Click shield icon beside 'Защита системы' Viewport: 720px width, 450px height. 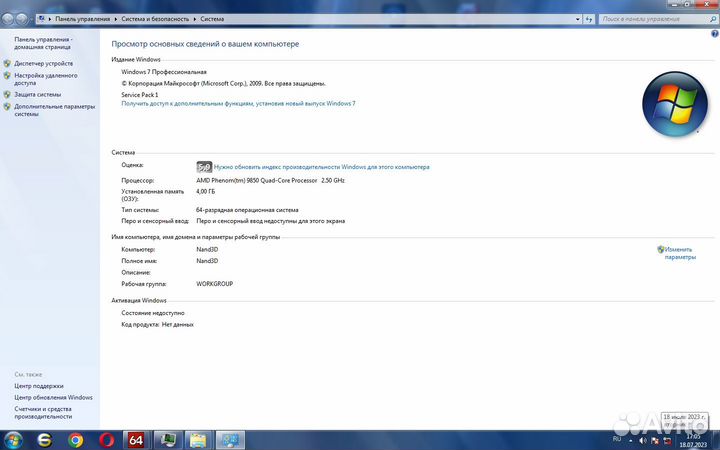[7, 94]
